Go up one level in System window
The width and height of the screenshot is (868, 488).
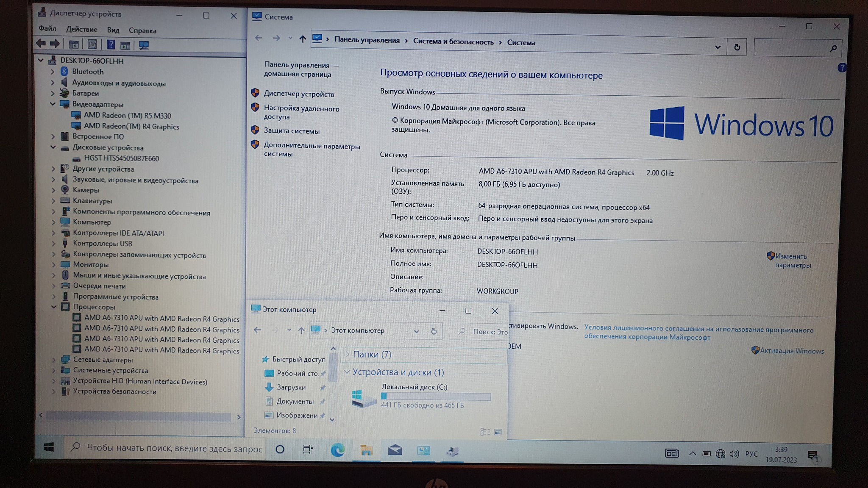[x=302, y=39]
